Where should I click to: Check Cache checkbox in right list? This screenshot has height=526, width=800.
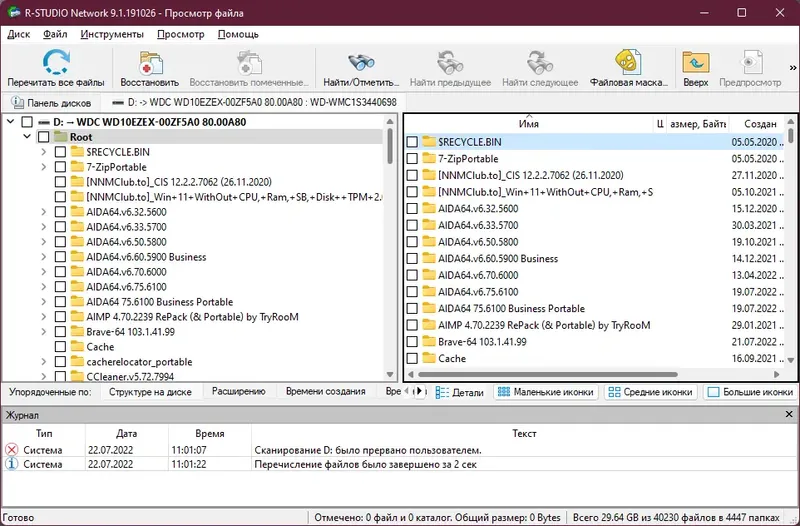pos(412,358)
